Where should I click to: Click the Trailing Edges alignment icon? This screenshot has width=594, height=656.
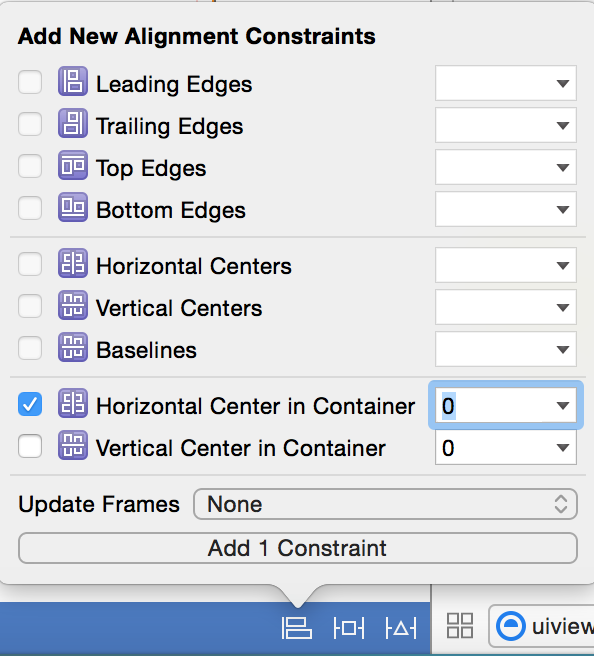[73, 123]
